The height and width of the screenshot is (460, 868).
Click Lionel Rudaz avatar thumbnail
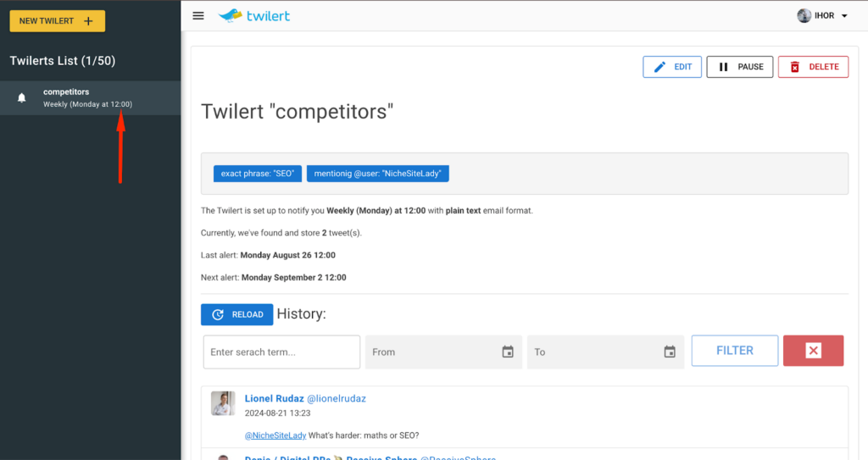click(x=223, y=403)
